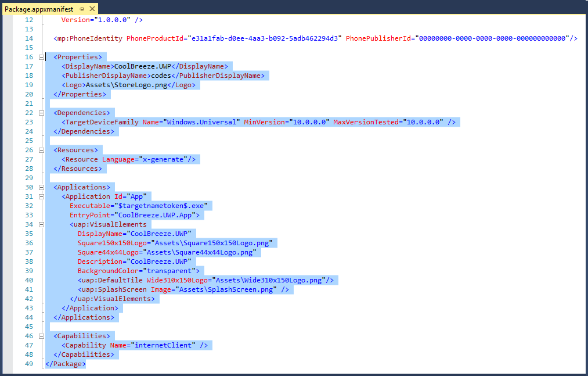Place cursor in PhoneProductId GUID value
588x376 pixels.
264,38
